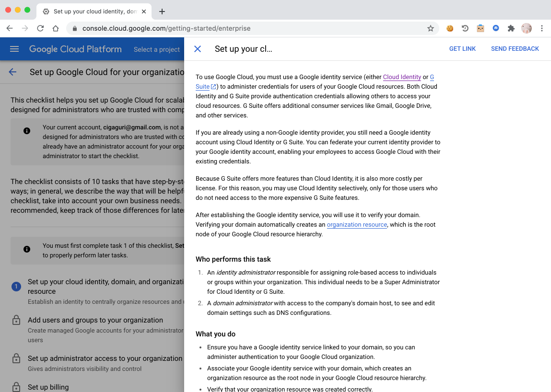The width and height of the screenshot is (551, 392).
Task: Open Add users and groups to your organization
Action: (95, 320)
